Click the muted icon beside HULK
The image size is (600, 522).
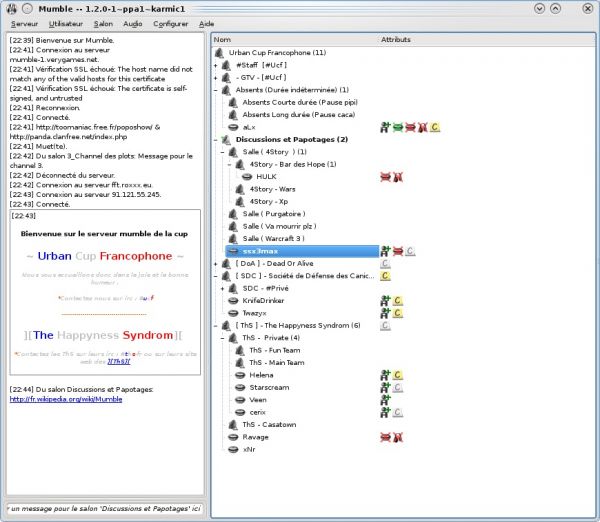coord(385,176)
